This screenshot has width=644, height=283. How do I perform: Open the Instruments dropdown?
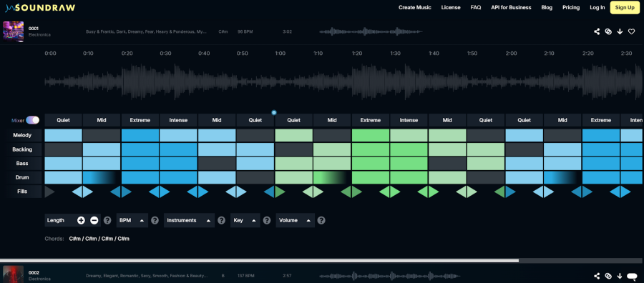point(189,221)
